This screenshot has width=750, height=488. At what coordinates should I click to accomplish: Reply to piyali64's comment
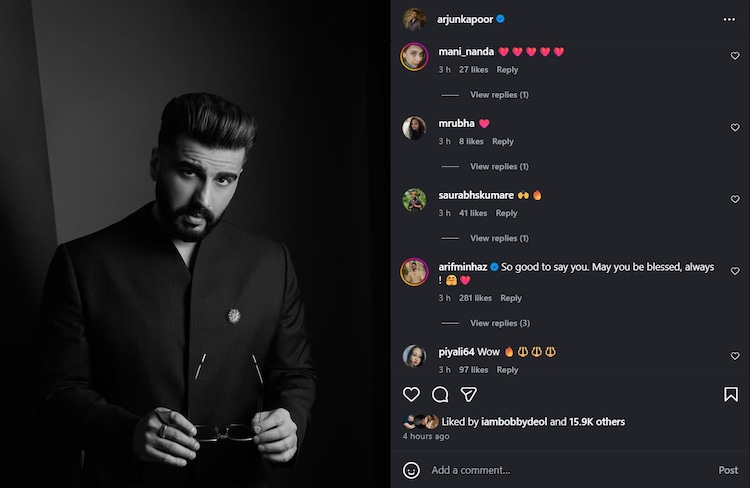click(x=507, y=370)
